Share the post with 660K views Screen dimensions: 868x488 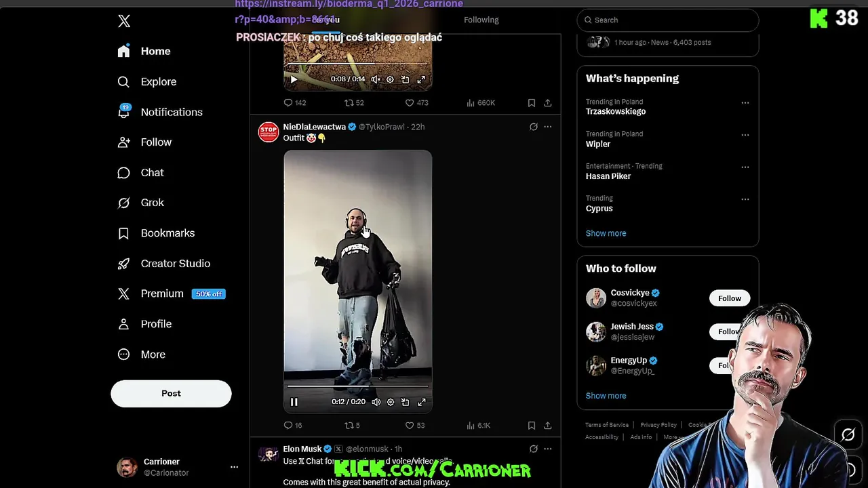click(547, 103)
